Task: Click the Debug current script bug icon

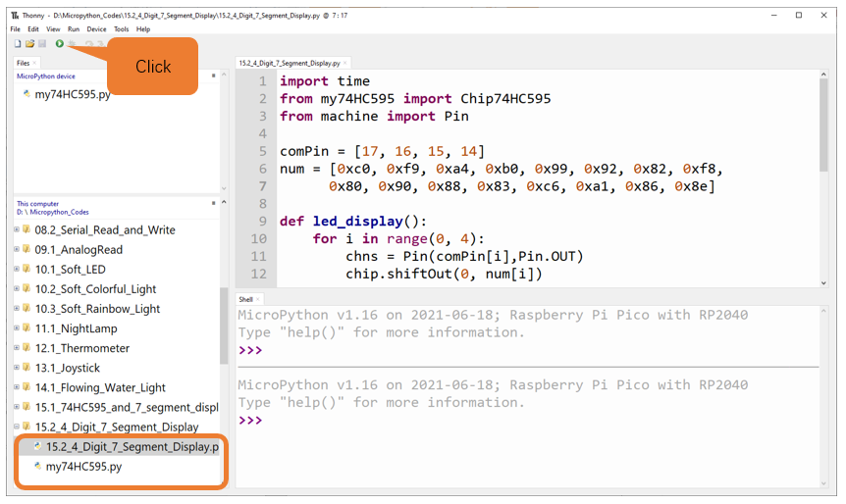Action: (72, 44)
